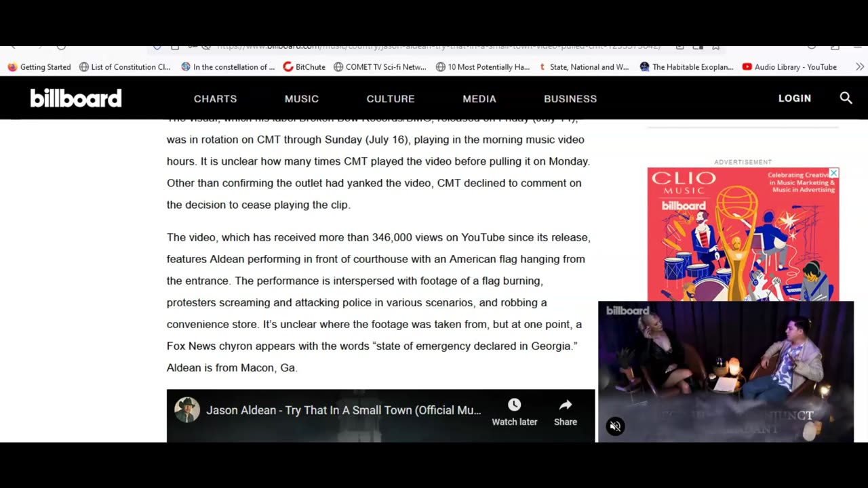Open the CHARTS menu
The width and height of the screenshot is (868, 488).
click(215, 99)
